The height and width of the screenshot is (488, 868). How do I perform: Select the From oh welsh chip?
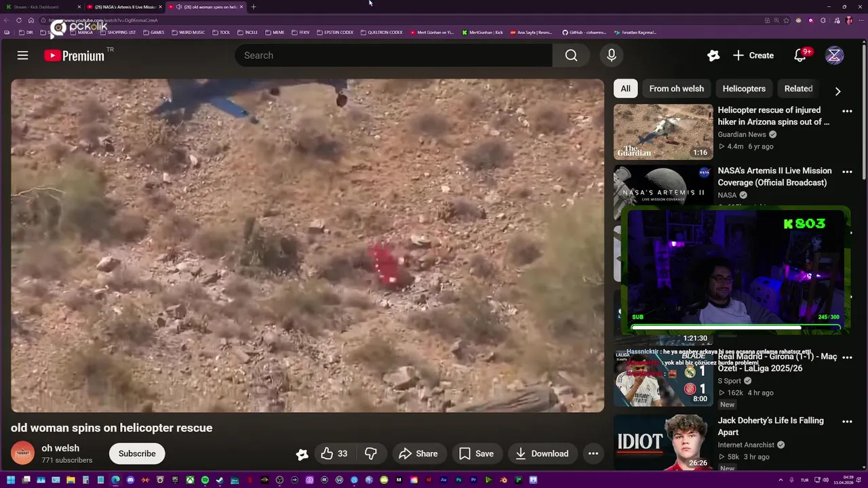[676, 89]
